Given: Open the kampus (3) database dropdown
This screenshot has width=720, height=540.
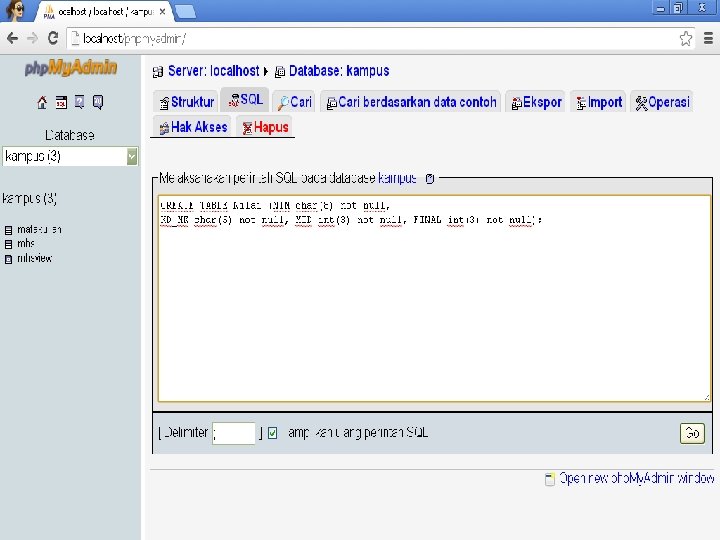Looking at the screenshot, I should [x=70, y=157].
